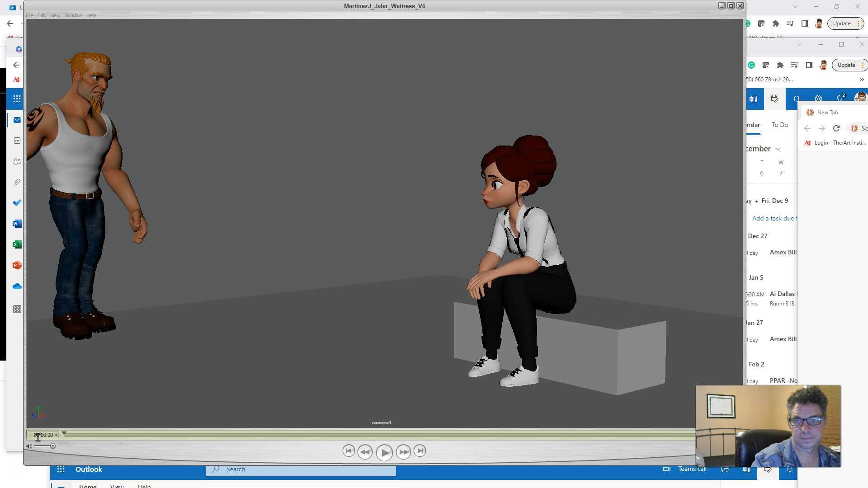Jump to end of movie

(420, 451)
